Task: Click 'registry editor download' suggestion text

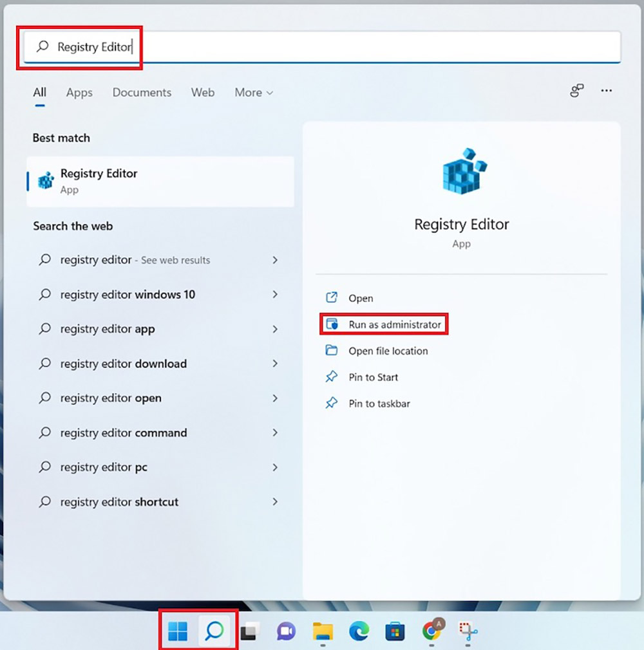Action: 124,364
